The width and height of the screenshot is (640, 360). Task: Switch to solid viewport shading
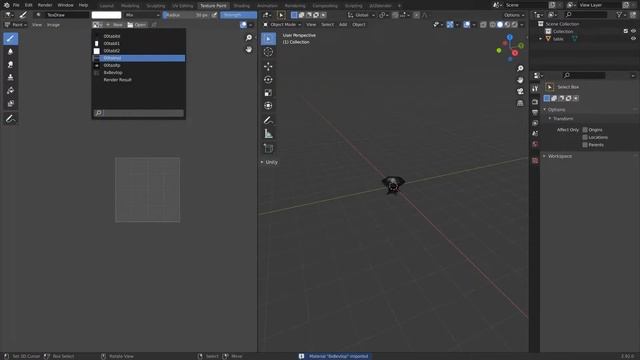point(500,25)
